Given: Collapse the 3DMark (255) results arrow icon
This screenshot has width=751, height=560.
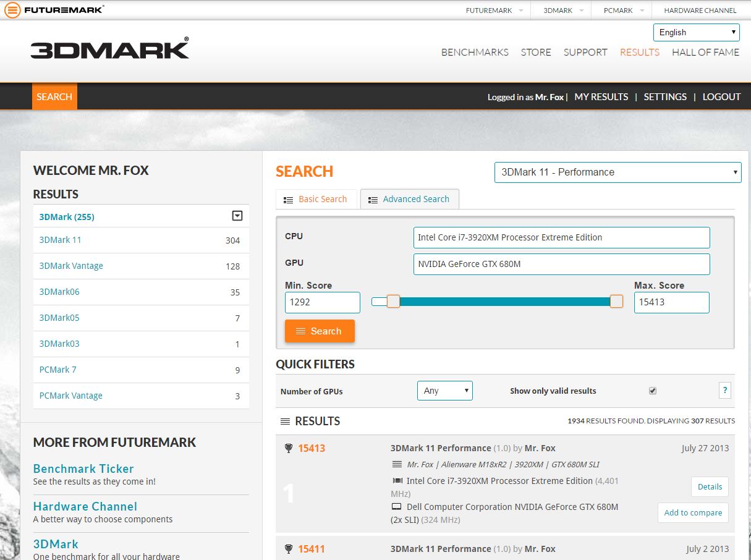Looking at the screenshot, I should pos(237,216).
